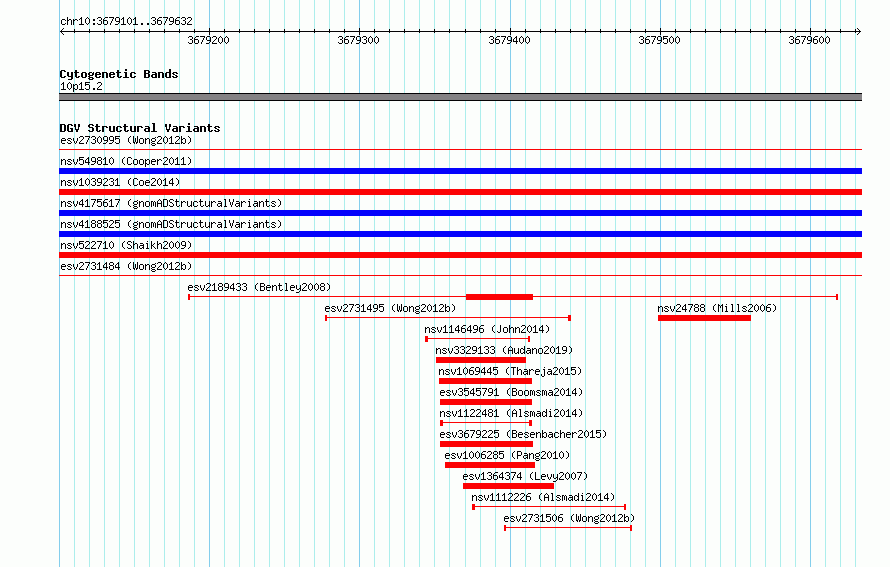The width and height of the screenshot is (890, 567).
Task: Select the nsv3329133 red bar
Action: pos(481,360)
